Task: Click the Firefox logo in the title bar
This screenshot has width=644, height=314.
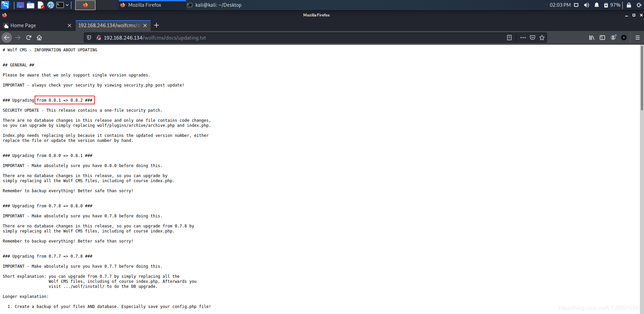Action: tap(4, 15)
